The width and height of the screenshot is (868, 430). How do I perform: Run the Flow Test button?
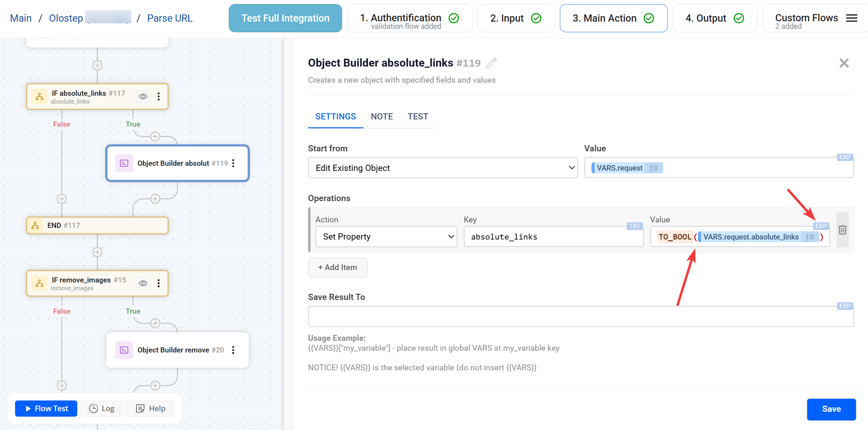coord(46,408)
